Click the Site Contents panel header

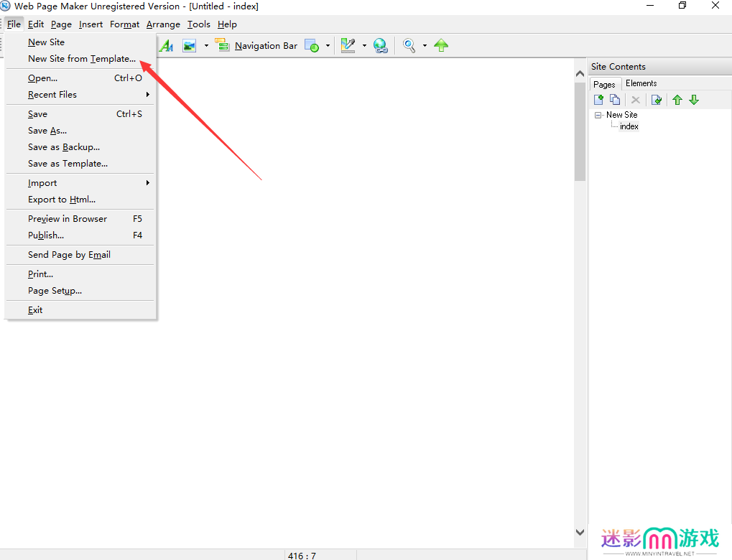[660, 67]
